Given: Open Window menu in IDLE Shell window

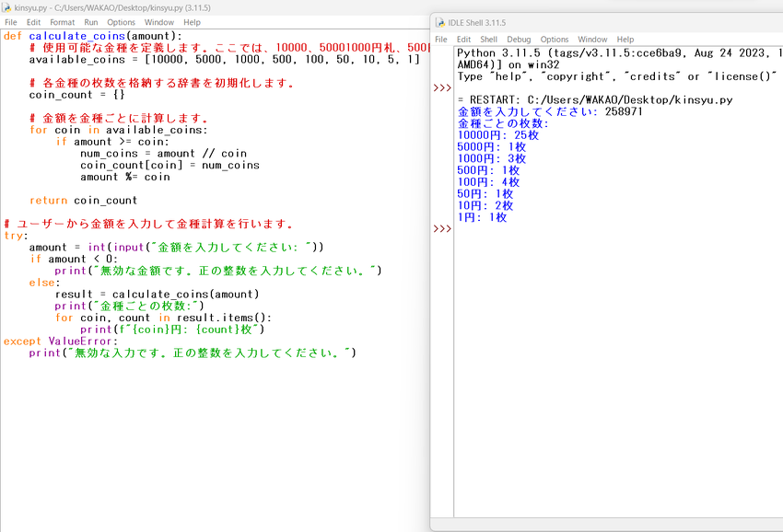Looking at the screenshot, I should click(x=592, y=40).
